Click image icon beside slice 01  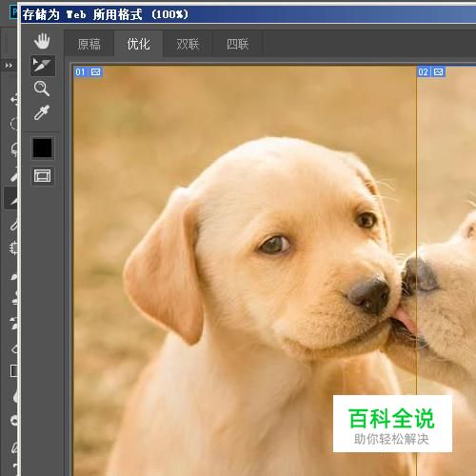tap(95, 72)
